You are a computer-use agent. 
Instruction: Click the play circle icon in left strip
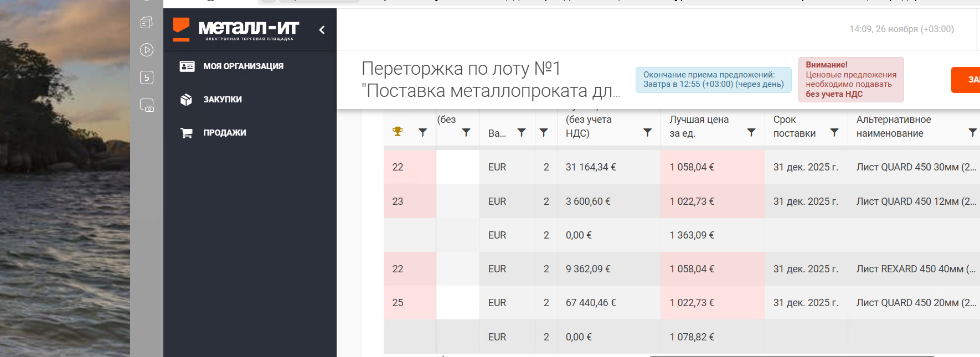tap(147, 50)
